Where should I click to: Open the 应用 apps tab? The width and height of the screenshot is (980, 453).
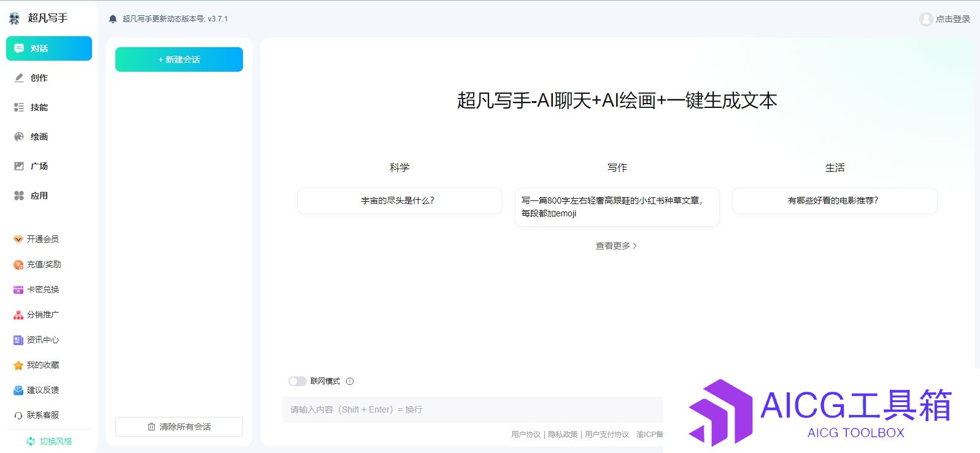pyautogui.click(x=49, y=196)
